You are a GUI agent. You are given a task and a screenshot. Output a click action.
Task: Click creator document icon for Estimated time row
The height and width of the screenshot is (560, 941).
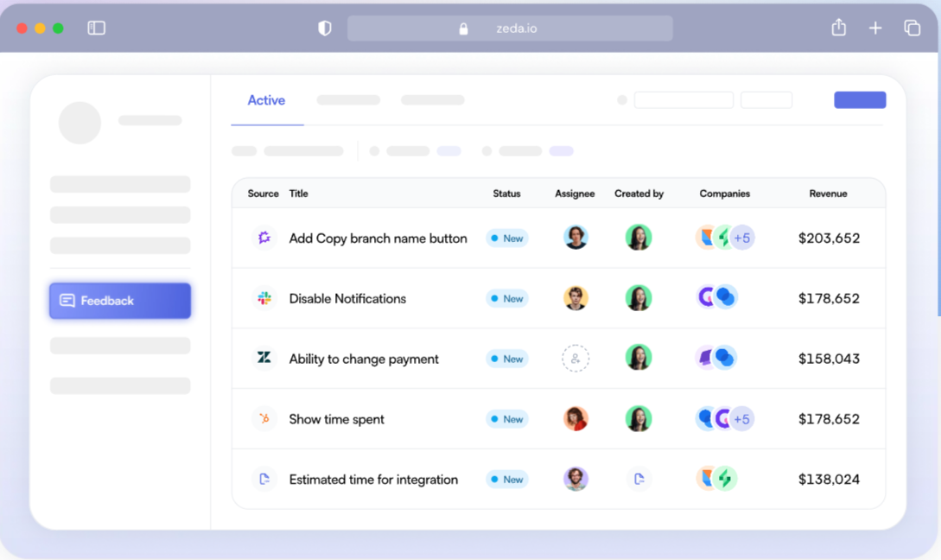coord(639,479)
